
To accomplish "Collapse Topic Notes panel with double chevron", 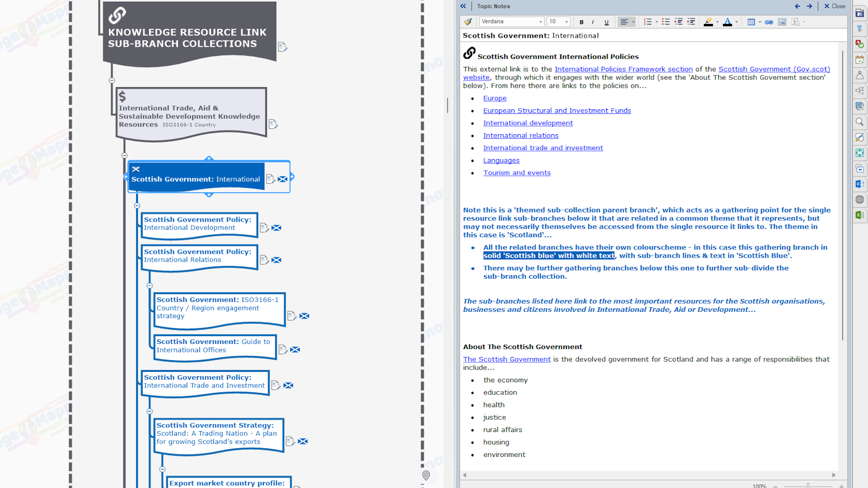I will pos(463,6).
